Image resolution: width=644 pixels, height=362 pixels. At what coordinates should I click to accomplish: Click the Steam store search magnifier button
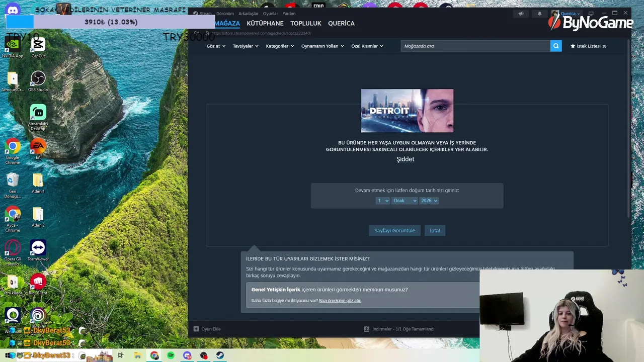tap(556, 46)
